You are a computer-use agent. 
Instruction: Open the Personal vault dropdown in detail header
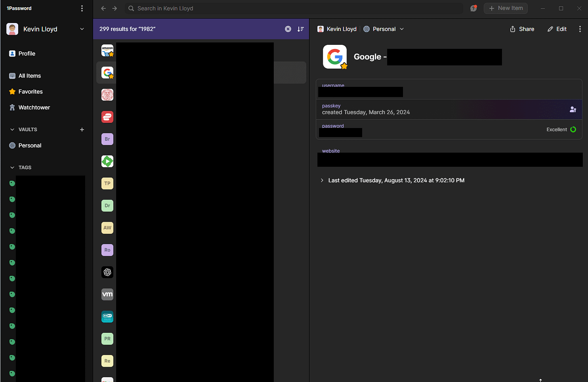[384, 29]
